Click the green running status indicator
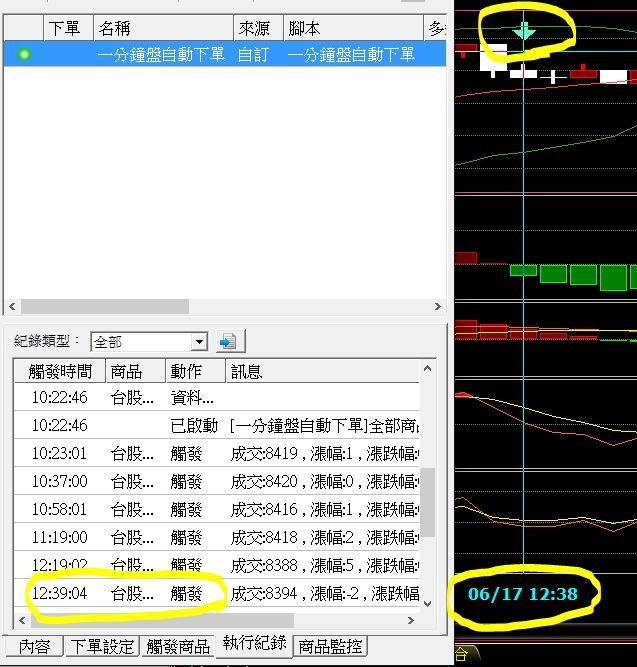This screenshot has width=637, height=667. coord(24,54)
